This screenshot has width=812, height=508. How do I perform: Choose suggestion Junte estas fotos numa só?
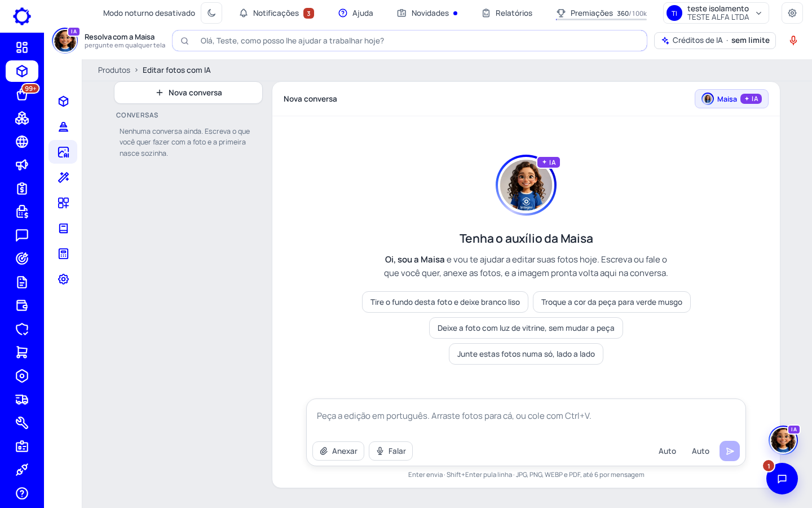pos(526,354)
